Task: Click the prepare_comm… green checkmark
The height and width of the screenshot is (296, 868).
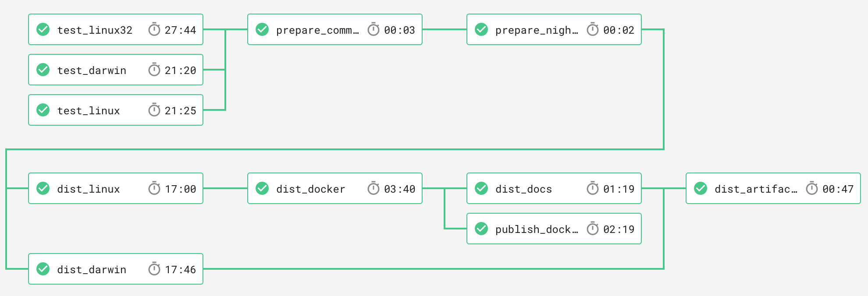Action: point(262,29)
